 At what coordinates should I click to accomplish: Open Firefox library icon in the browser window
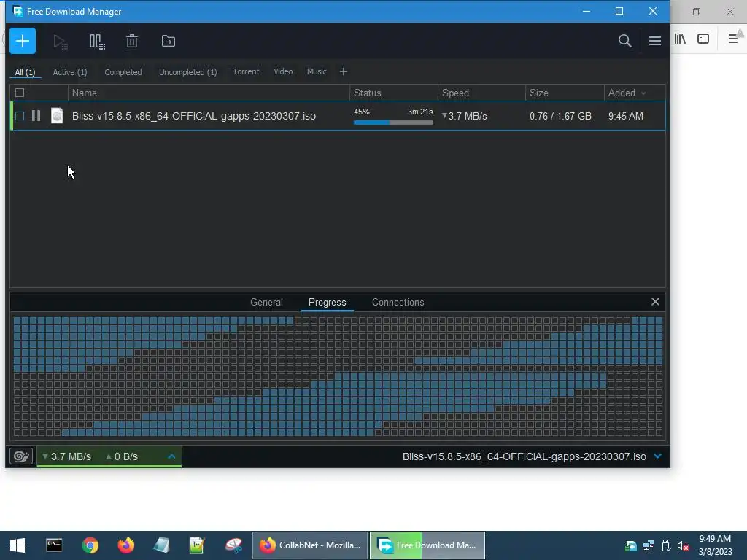pos(680,39)
